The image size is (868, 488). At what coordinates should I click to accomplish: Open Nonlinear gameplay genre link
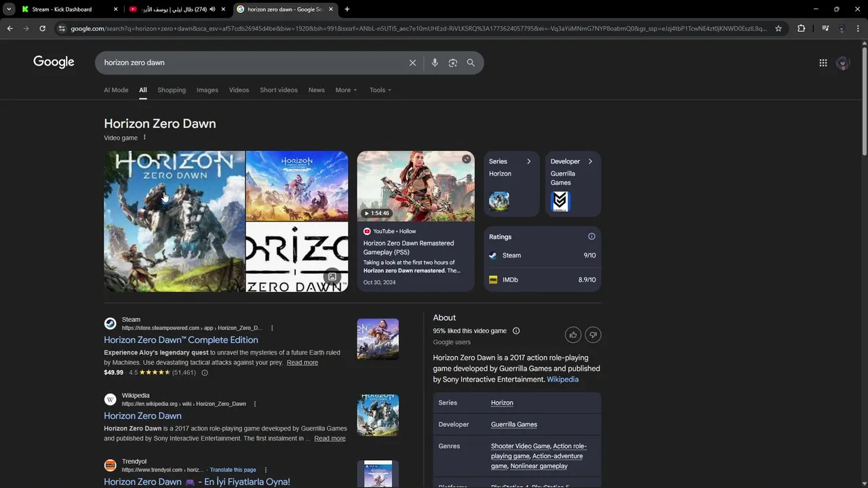point(539,466)
